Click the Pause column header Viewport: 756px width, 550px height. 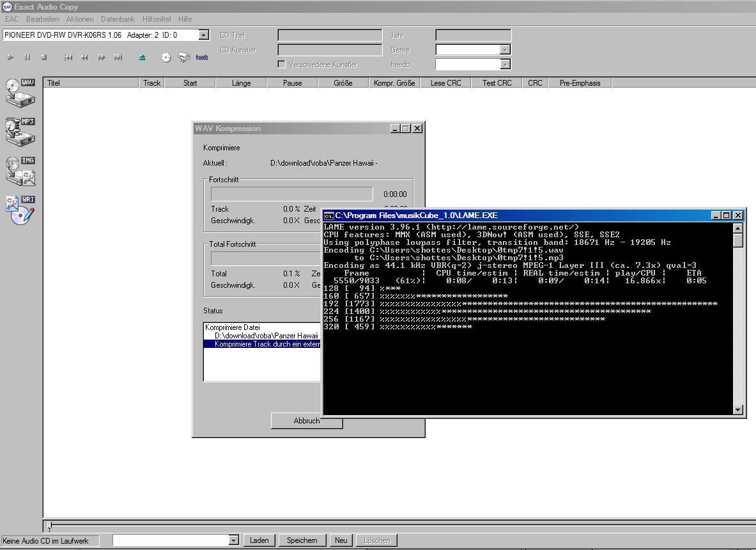point(292,83)
